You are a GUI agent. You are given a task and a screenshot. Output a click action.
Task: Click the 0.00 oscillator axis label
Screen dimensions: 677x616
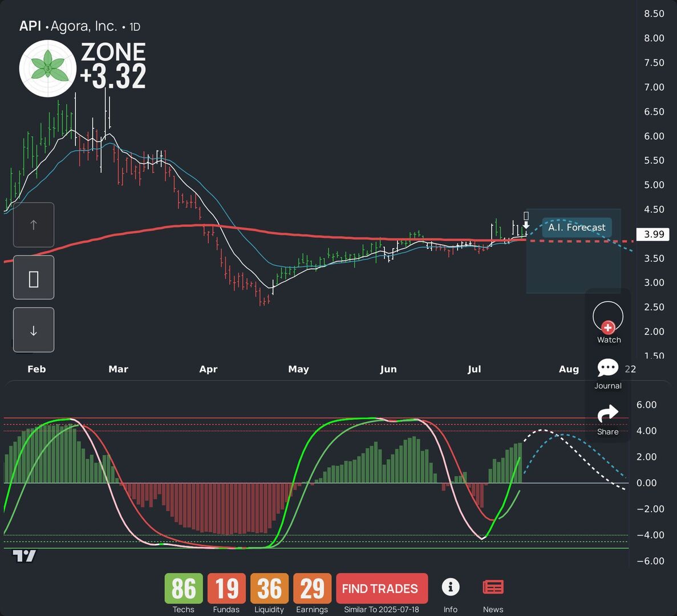(646, 483)
